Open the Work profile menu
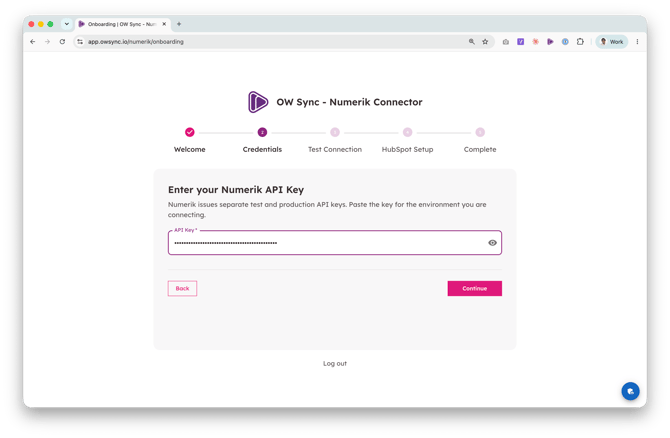This screenshot has width=670, height=438. [x=611, y=41]
